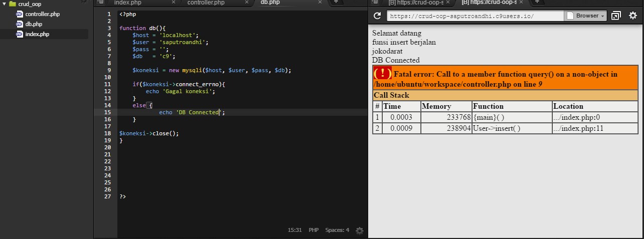644x239 pixels.
Task: Click the echo 'Gagal koneksi' line
Action: coord(182,91)
